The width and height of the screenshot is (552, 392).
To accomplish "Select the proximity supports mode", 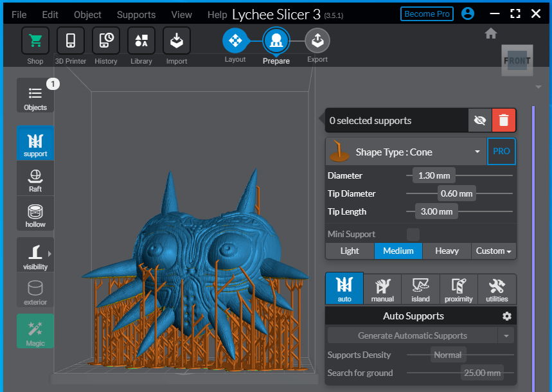I will tap(458, 289).
